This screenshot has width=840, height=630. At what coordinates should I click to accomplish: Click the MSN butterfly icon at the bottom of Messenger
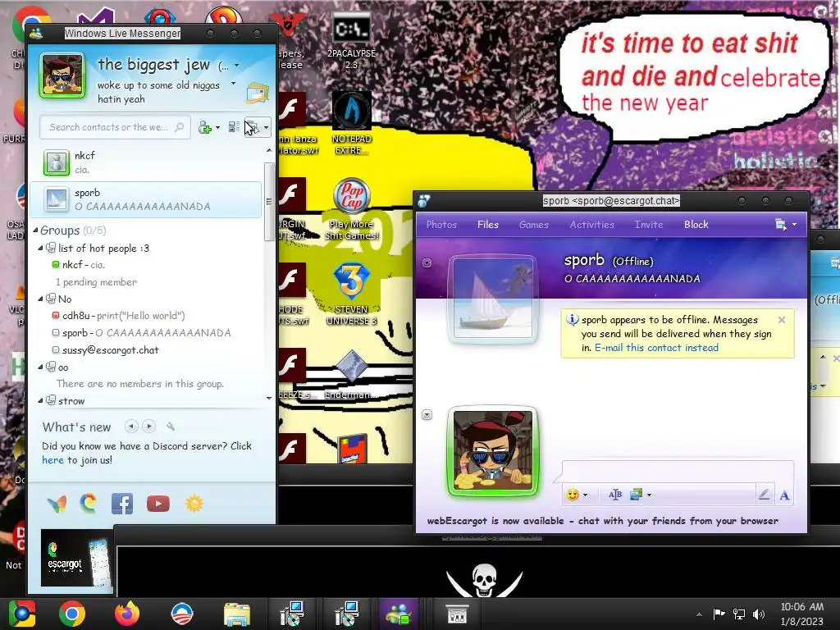pyautogui.click(x=57, y=504)
